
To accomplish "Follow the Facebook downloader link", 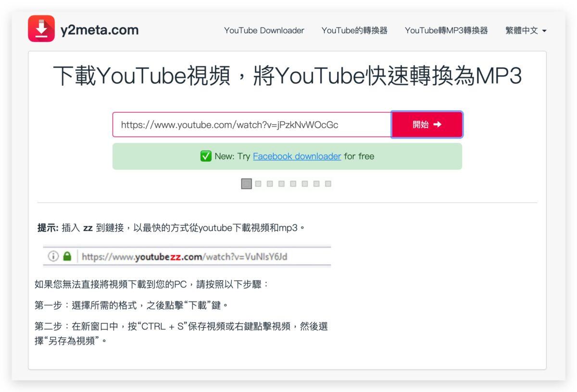I will tap(297, 156).
